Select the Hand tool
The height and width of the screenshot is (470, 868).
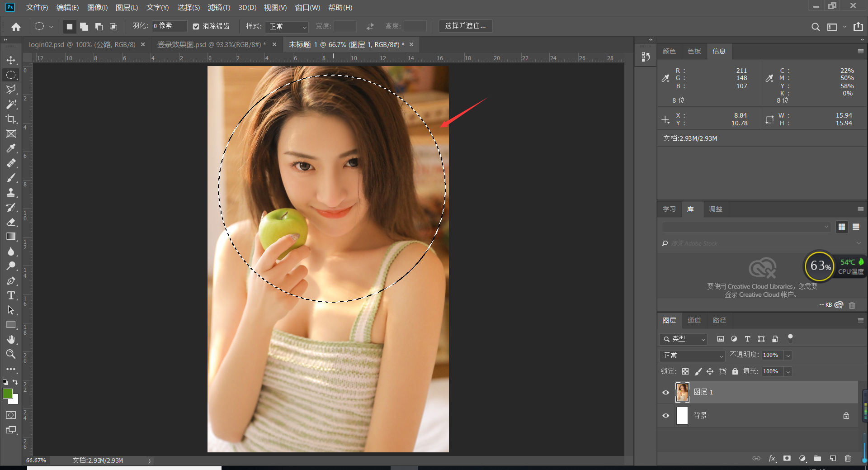coord(11,339)
